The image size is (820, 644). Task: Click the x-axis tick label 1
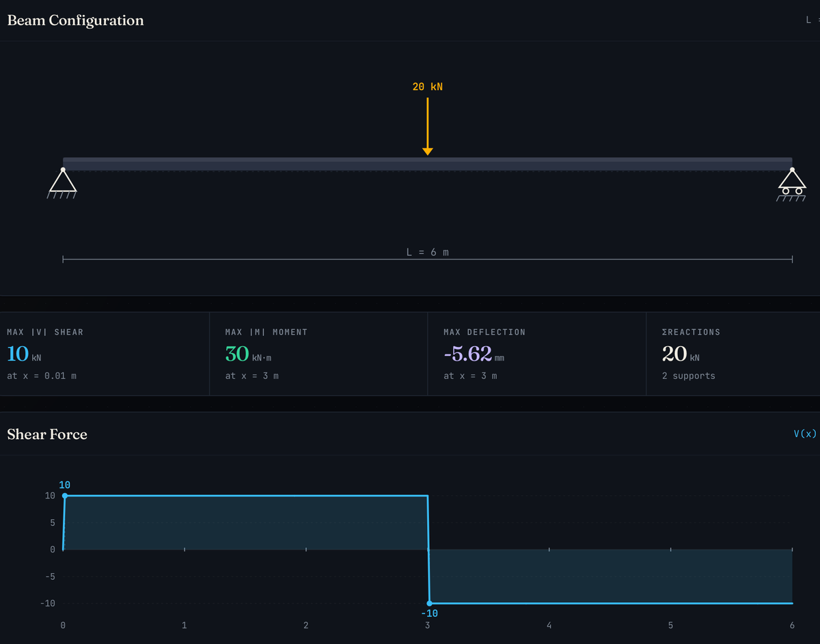[x=184, y=625]
